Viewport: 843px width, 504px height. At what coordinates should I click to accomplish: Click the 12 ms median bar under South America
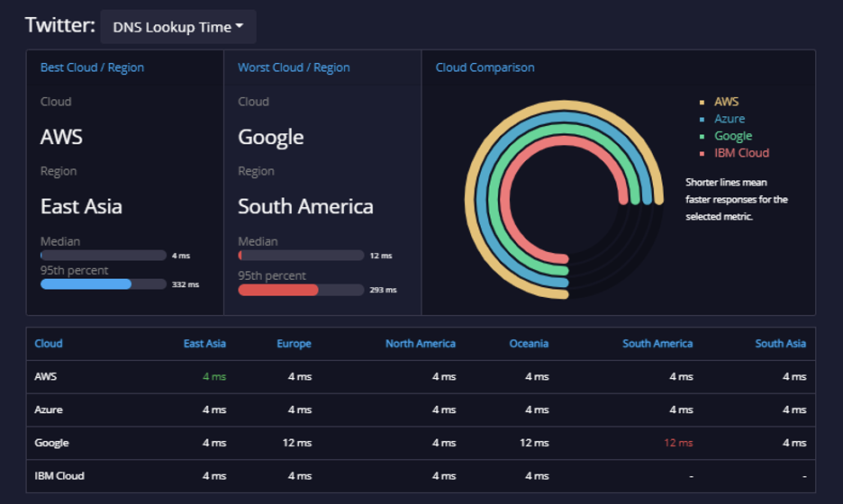coord(301,256)
